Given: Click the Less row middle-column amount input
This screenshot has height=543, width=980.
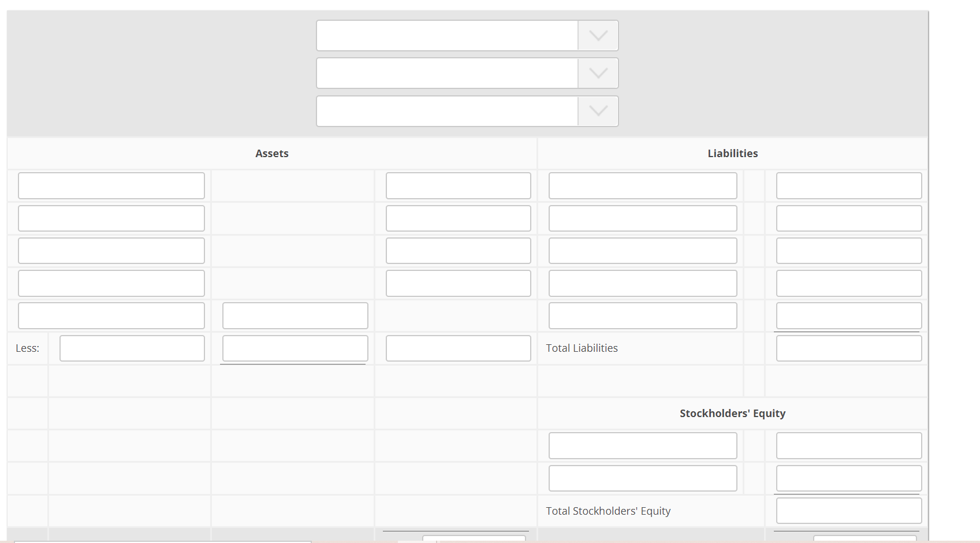Looking at the screenshot, I should coord(295,348).
